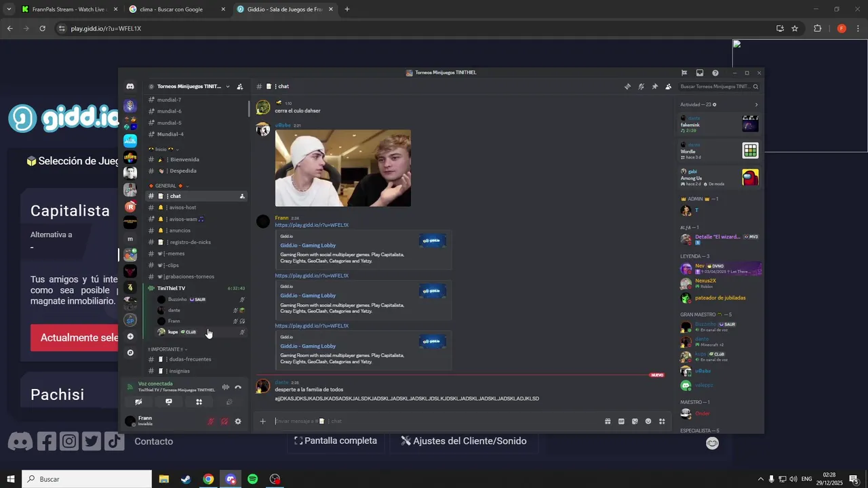Open gift icon in message bar
The width and height of the screenshot is (868, 488).
608,421
